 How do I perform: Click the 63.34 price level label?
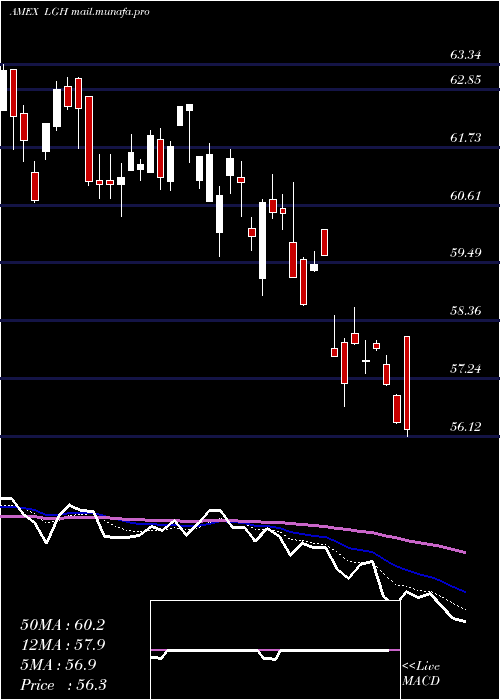[x=466, y=55]
